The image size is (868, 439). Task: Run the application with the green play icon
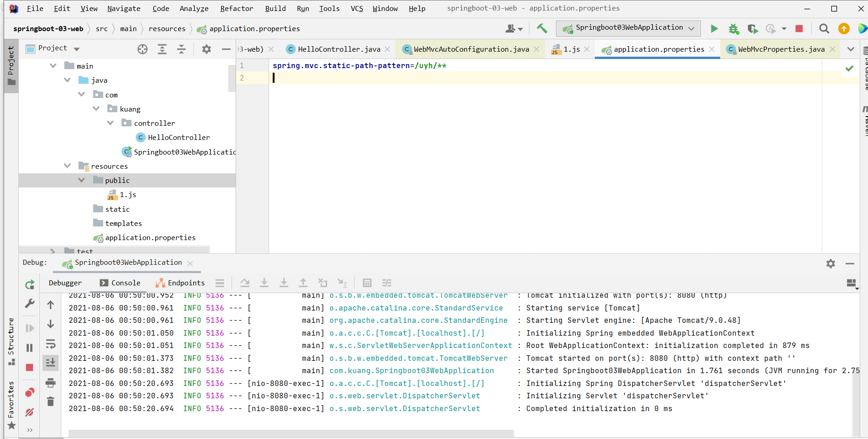(x=714, y=29)
